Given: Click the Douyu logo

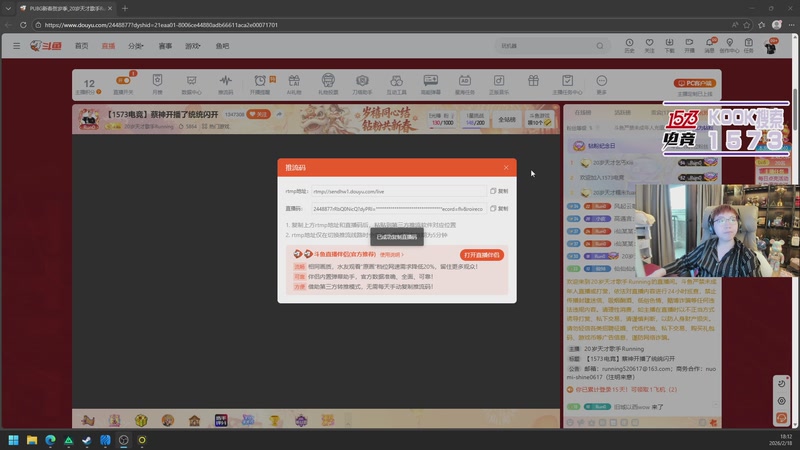Looking at the screenshot, I should coord(46,45).
